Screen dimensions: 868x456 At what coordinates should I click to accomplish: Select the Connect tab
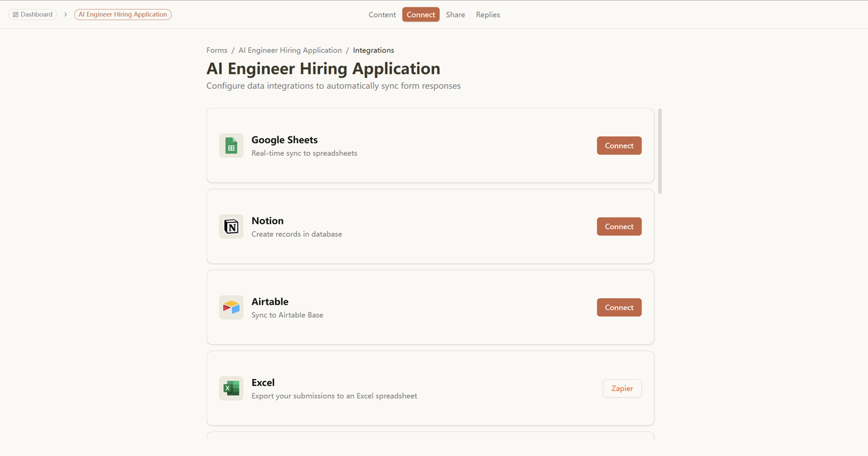[x=420, y=15]
